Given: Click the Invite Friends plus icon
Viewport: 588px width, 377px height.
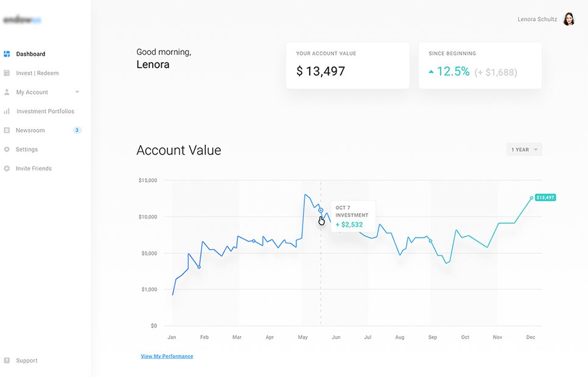Looking at the screenshot, I should coord(7,168).
